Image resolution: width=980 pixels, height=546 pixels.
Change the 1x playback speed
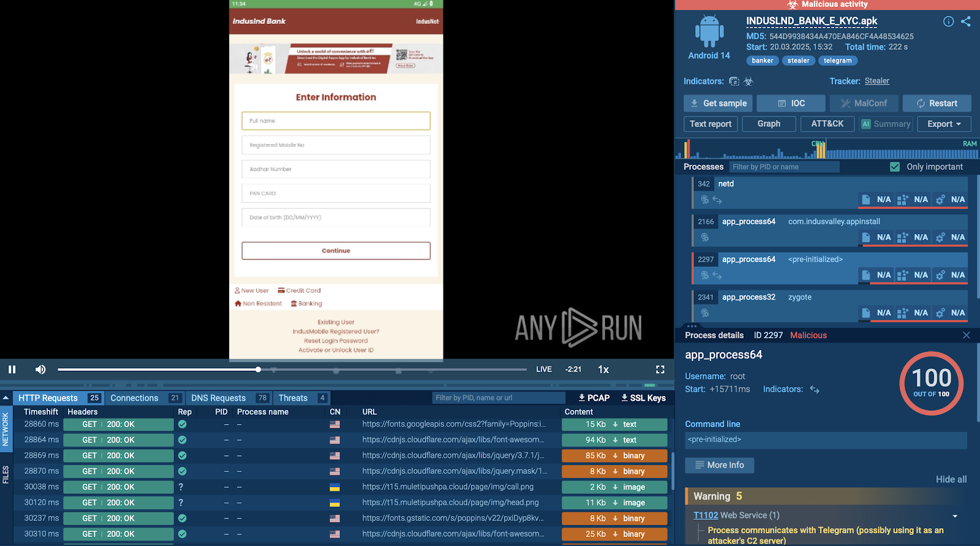pos(603,370)
